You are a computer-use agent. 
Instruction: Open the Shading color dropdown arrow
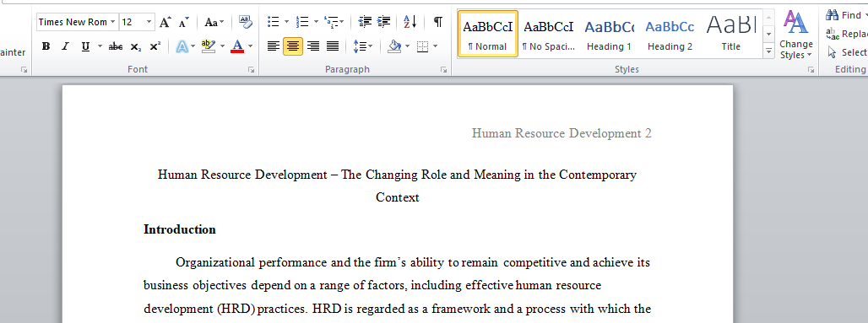tap(408, 46)
